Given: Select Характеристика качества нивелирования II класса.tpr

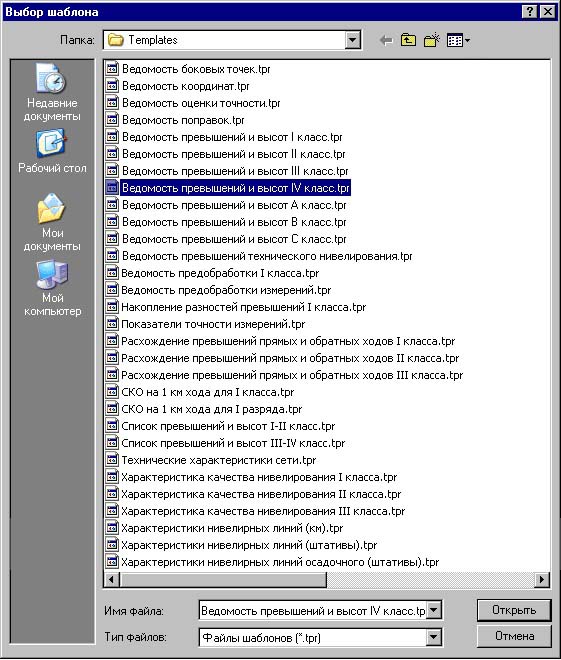Looking at the screenshot, I should (x=261, y=494).
